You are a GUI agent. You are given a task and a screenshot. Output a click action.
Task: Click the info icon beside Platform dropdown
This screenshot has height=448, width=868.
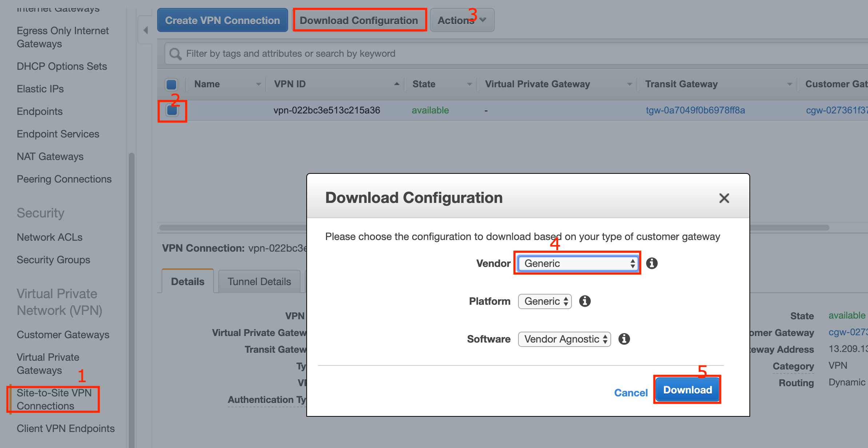[585, 301]
